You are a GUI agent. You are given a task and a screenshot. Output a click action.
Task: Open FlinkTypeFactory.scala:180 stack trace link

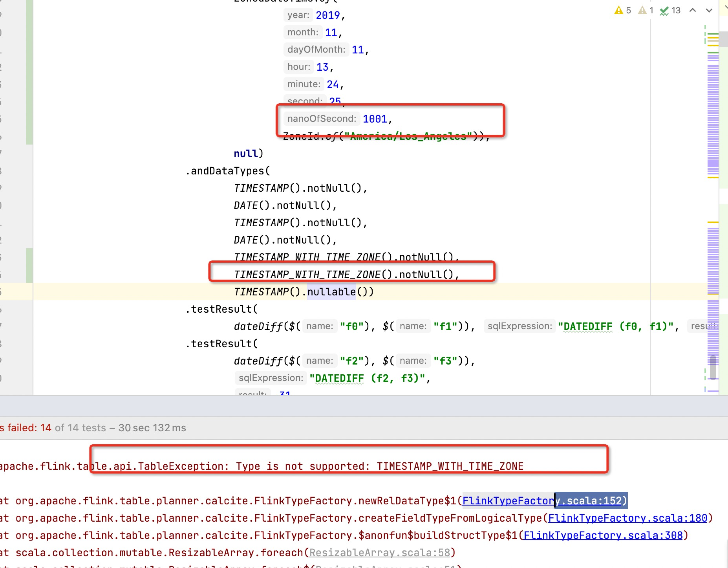(628, 518)
